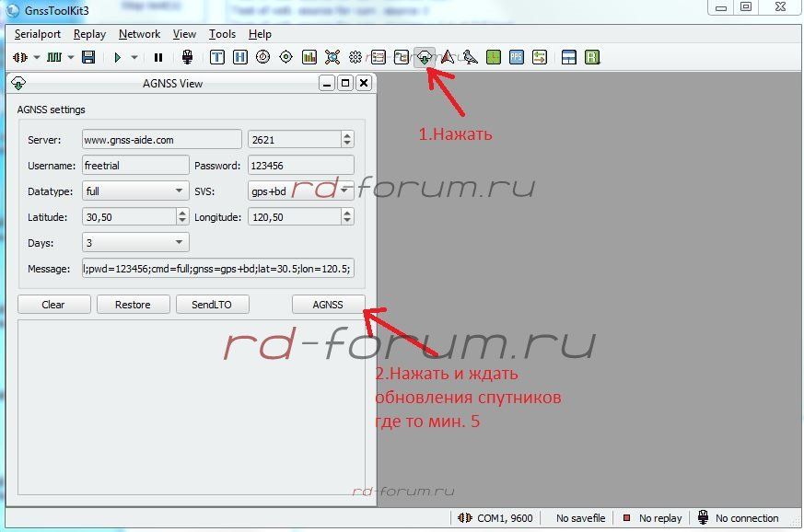Open the Tools menu

coord(222,34)
